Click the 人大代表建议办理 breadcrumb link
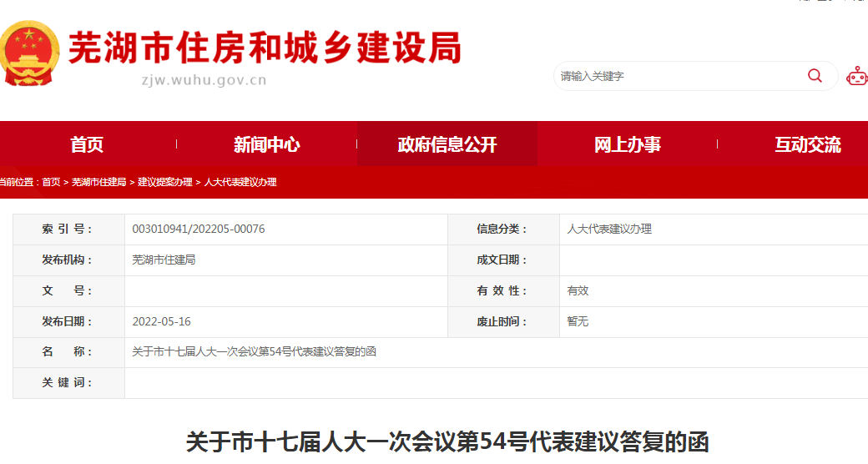Viewport: 868px width, 464px height. click(240, 182)
